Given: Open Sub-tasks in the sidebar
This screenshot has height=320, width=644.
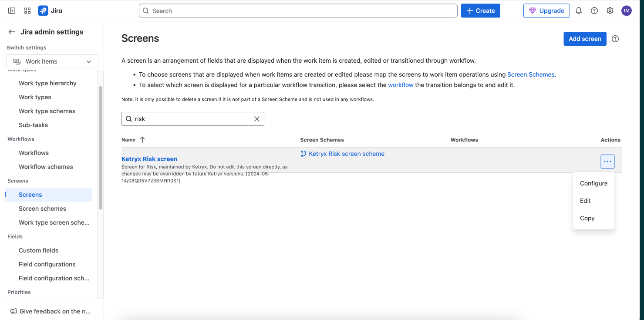Looking at the screenshot, I should 33,125.
